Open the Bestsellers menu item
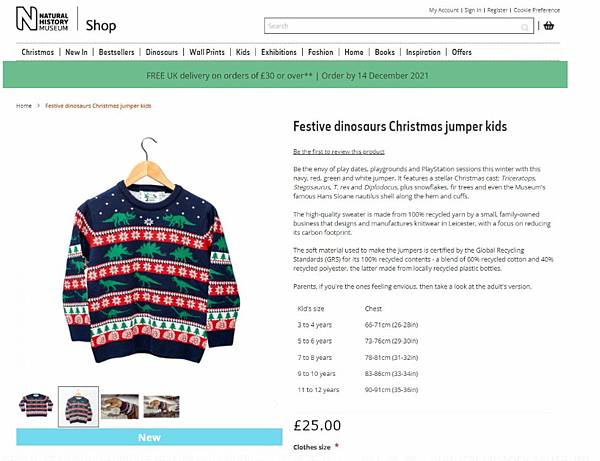 point(117,52)
